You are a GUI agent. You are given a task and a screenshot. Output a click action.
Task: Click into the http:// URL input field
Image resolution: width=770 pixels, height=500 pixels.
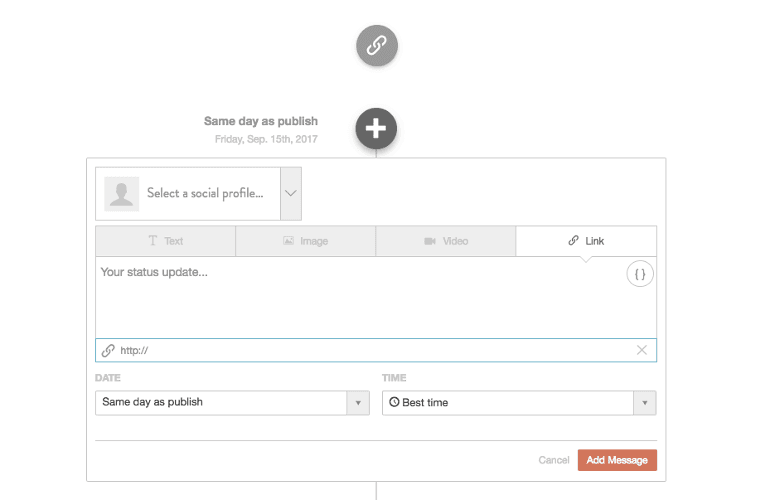pyautogui.click(x=376, y=350)
